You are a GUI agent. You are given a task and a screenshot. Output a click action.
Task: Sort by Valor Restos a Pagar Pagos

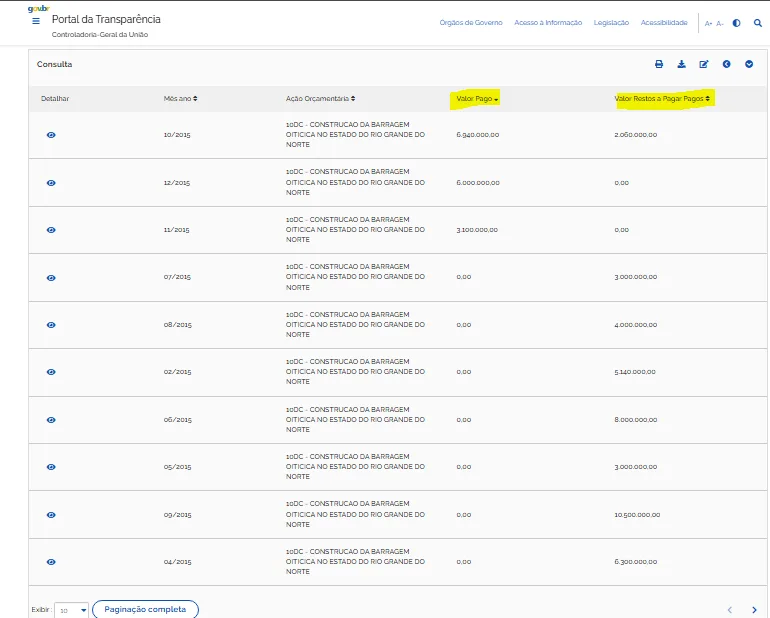(662, 99)
